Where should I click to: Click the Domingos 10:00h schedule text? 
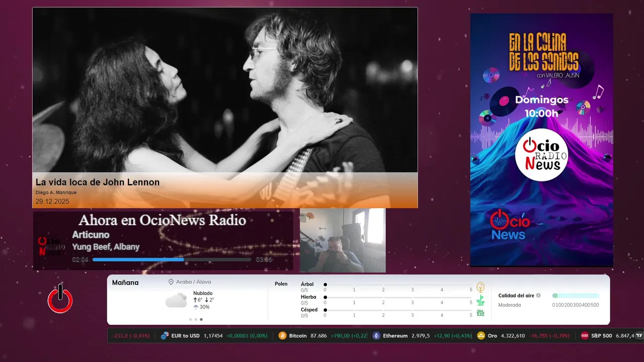pos(541,106)
